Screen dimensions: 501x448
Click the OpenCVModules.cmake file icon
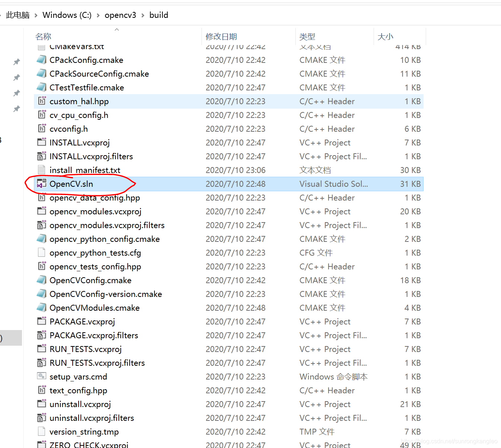[x=42, y=308]
